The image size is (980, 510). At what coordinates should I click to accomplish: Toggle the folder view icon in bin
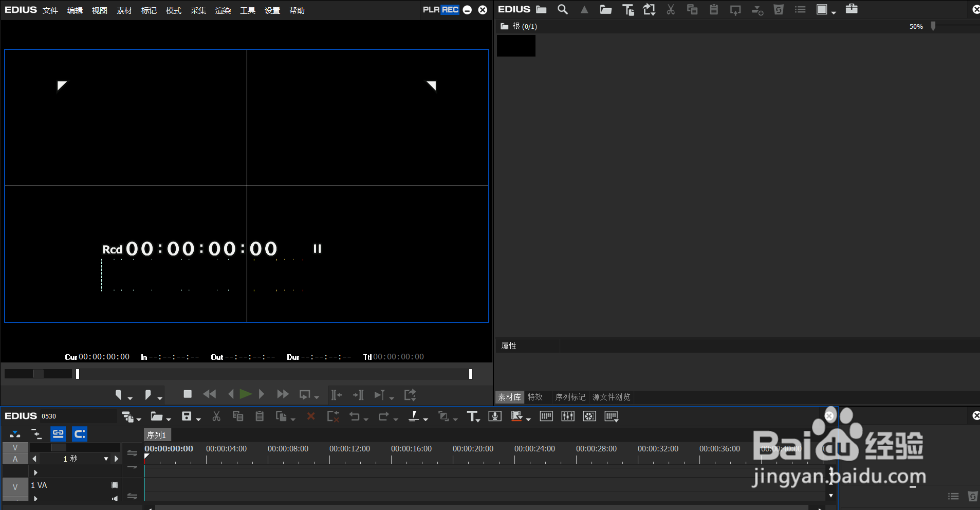click(x=541, y=9)
